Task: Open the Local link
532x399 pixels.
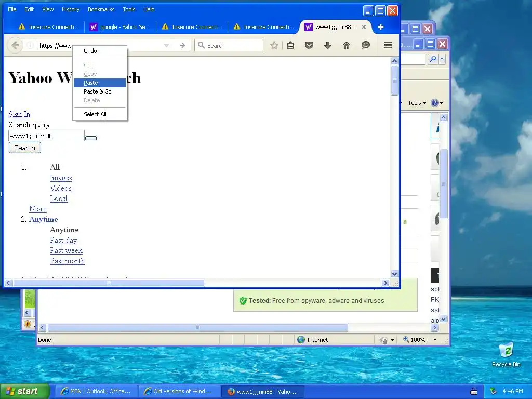Action: point(58,198)
